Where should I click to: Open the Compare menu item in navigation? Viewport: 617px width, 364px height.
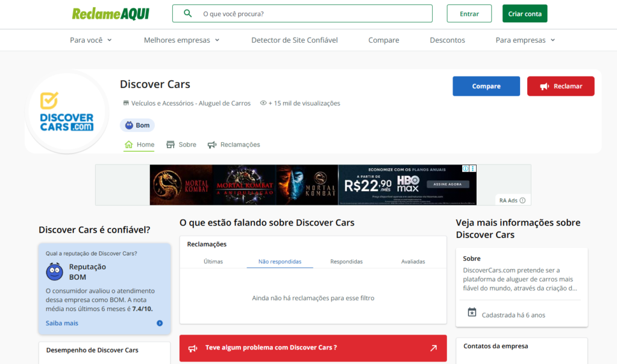point(384,40)
